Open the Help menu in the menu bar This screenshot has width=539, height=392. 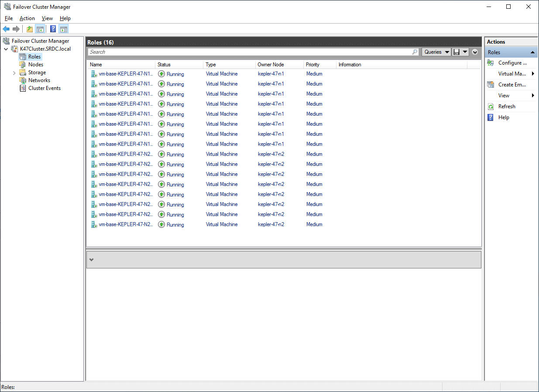(x=65, y=18)
